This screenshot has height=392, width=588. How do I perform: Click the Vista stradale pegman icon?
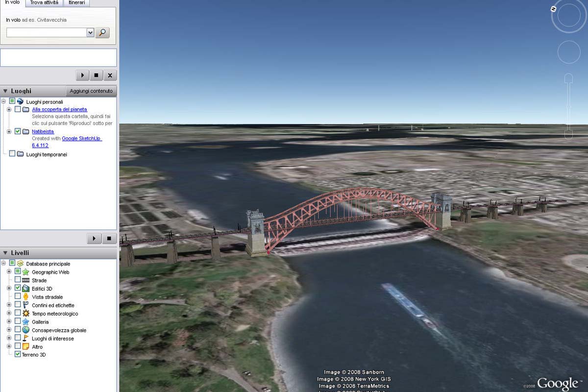pos(26,297)
